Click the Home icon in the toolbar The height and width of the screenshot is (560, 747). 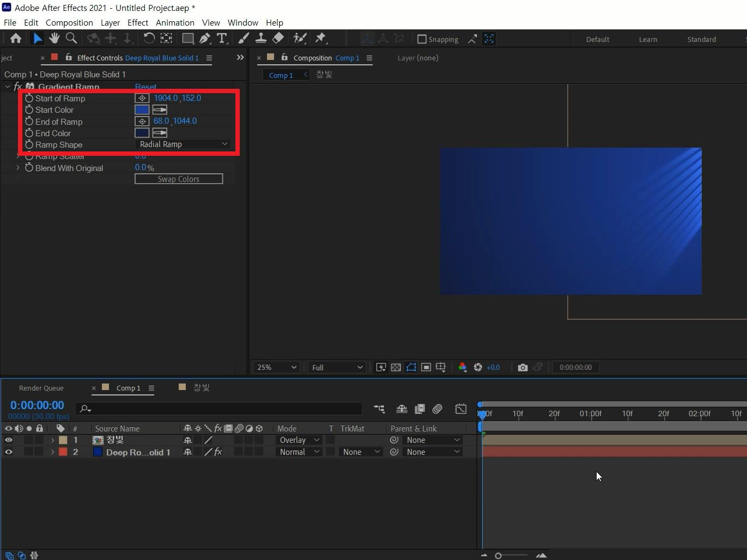16,38
